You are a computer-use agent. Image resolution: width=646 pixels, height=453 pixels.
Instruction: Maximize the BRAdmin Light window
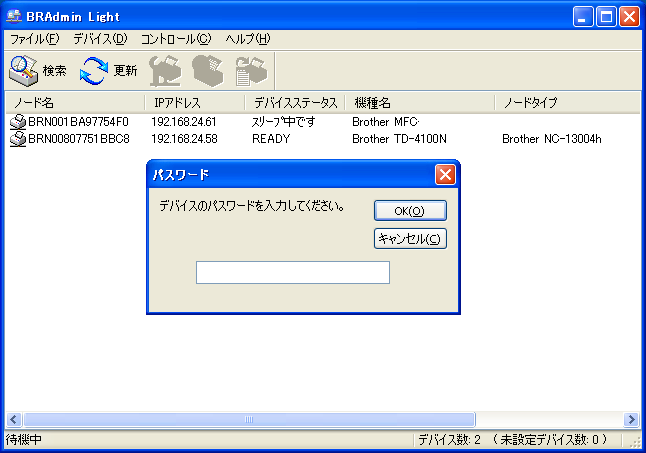(606, 17)
